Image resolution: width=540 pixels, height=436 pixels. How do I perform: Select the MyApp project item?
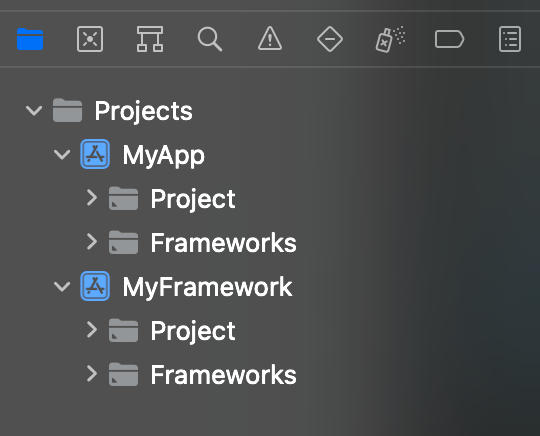click(163, 155)
